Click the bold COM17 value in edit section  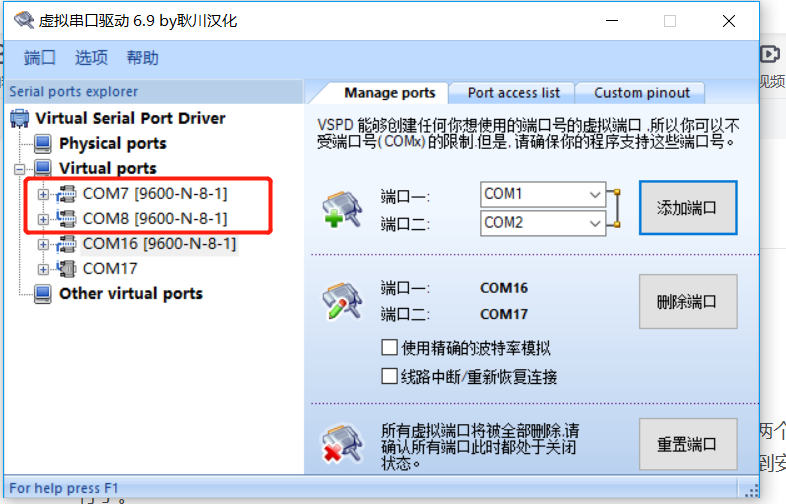[504, 314]
